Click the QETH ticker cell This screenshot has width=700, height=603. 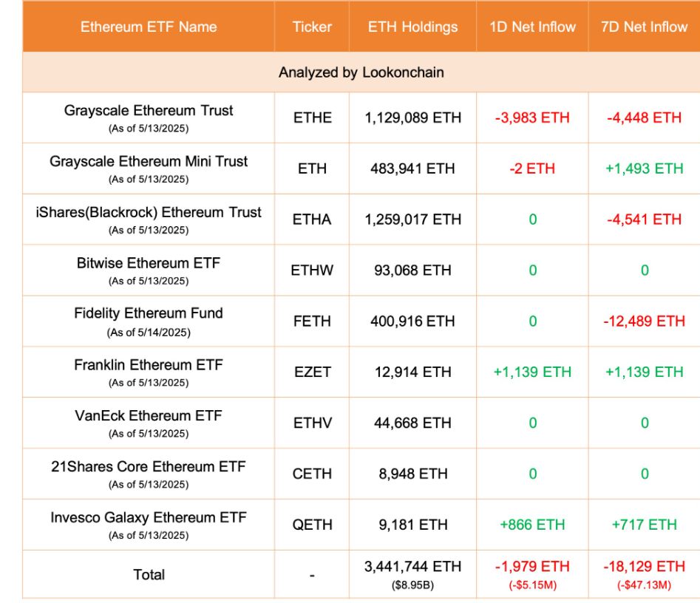pos(312,525)
